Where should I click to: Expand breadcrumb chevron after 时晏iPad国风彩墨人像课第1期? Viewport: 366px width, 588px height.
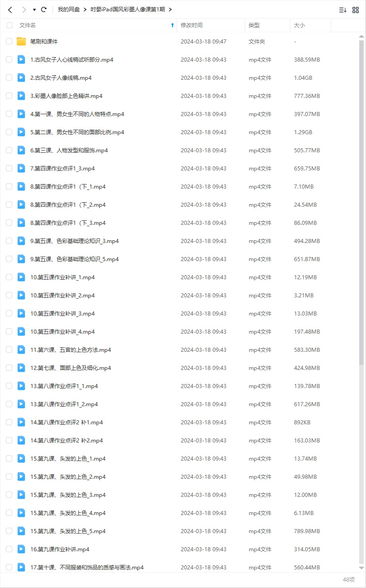coord(170,10)
